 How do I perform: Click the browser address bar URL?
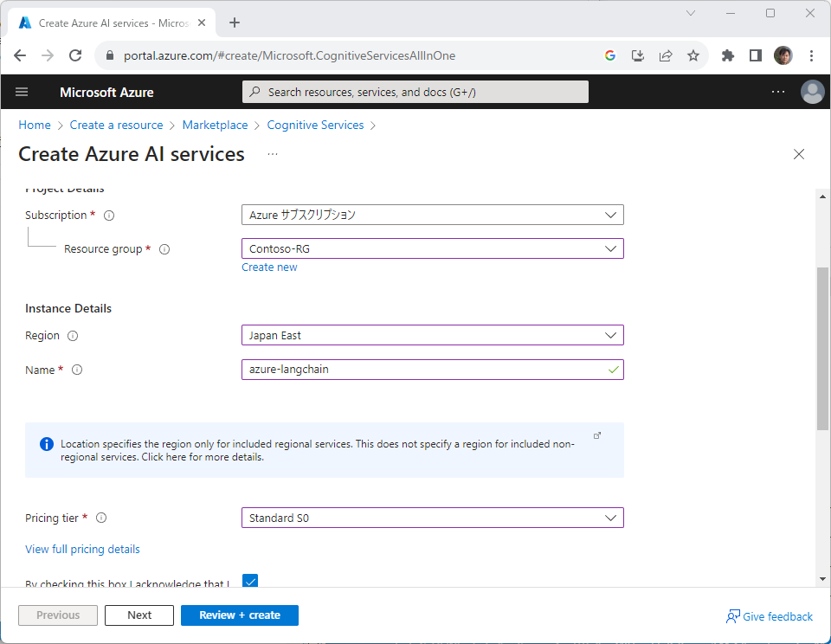(x=289, y=55)
